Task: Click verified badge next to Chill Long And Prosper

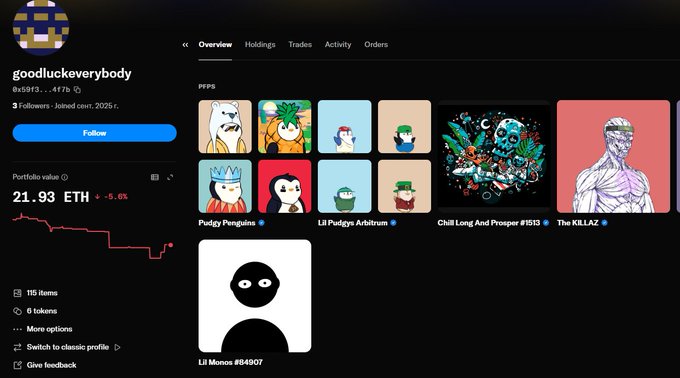Action: tap(546, 223)
